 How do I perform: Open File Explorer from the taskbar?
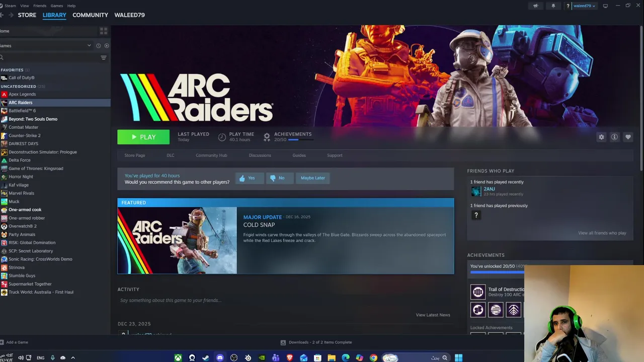click(332, 358)
